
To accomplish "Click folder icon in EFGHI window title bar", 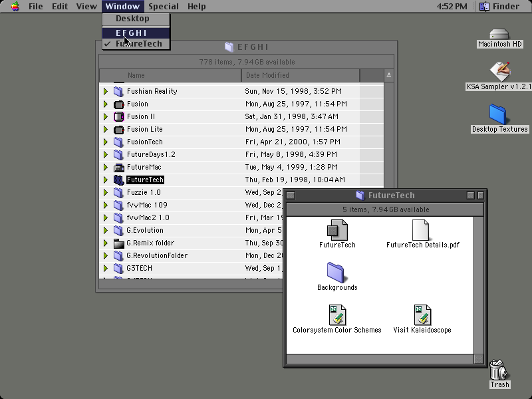I will click(229, 47).
